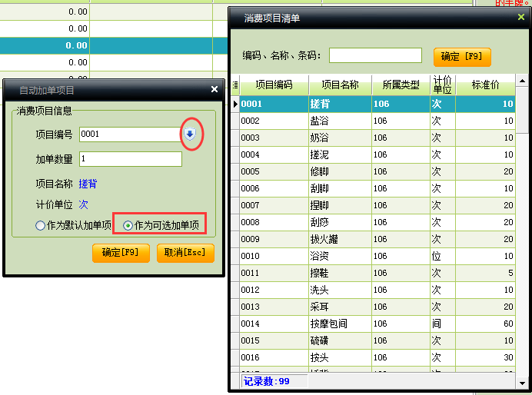532x395 pixels.
Task: Click inside the 加单数量 input field
Action: (x=130, y=159)
